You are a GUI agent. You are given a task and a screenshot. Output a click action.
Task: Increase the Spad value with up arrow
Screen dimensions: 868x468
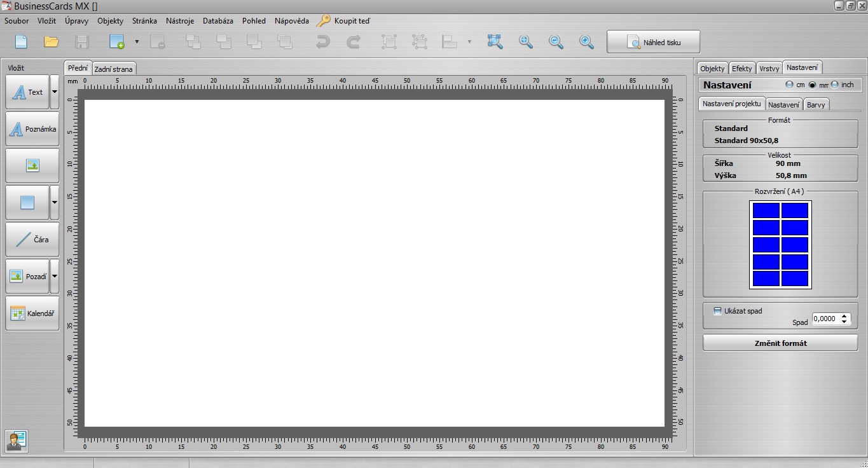844,316
